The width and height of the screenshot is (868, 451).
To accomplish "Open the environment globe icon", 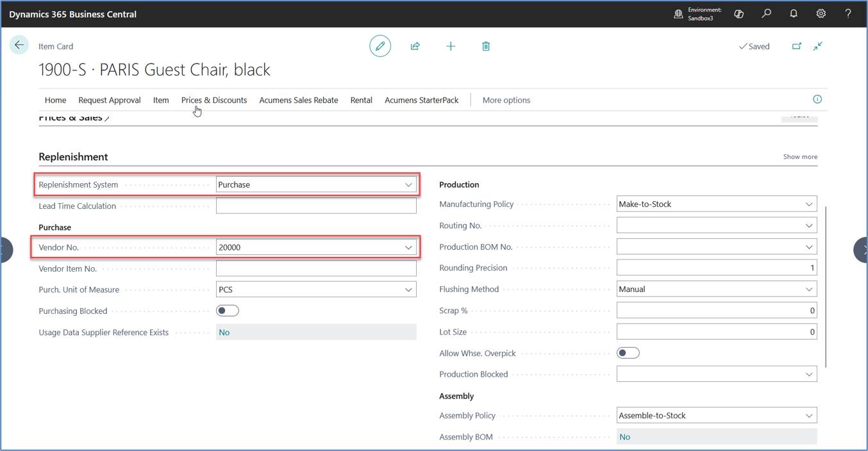I will (678, 14).
